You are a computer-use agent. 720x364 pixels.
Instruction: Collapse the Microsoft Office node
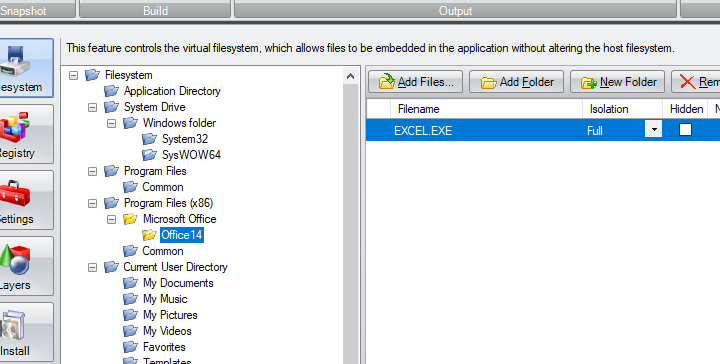(x=112, y=219)
